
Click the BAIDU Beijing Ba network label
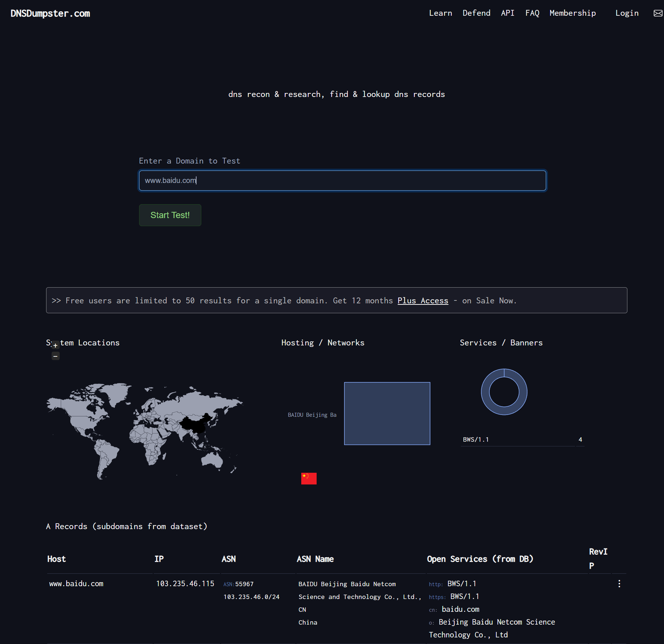click(x=312, y=415)
